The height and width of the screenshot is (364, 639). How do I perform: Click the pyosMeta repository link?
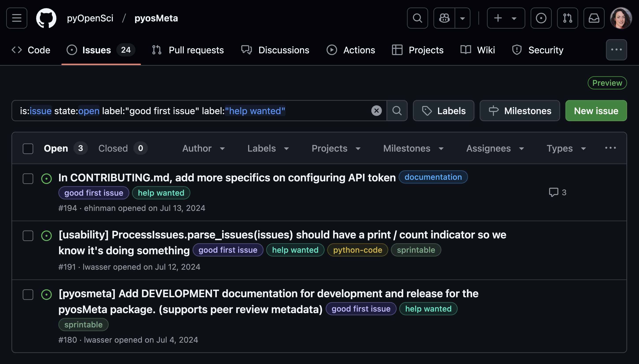(156, 18)
